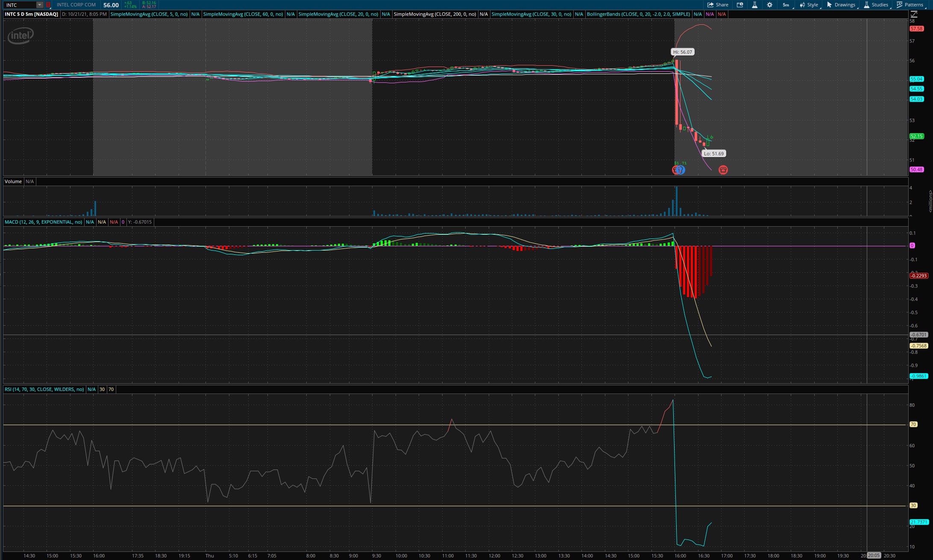
Task: Expand the INTC symbol dropdown arrow
Action: [x=39, y=5]
